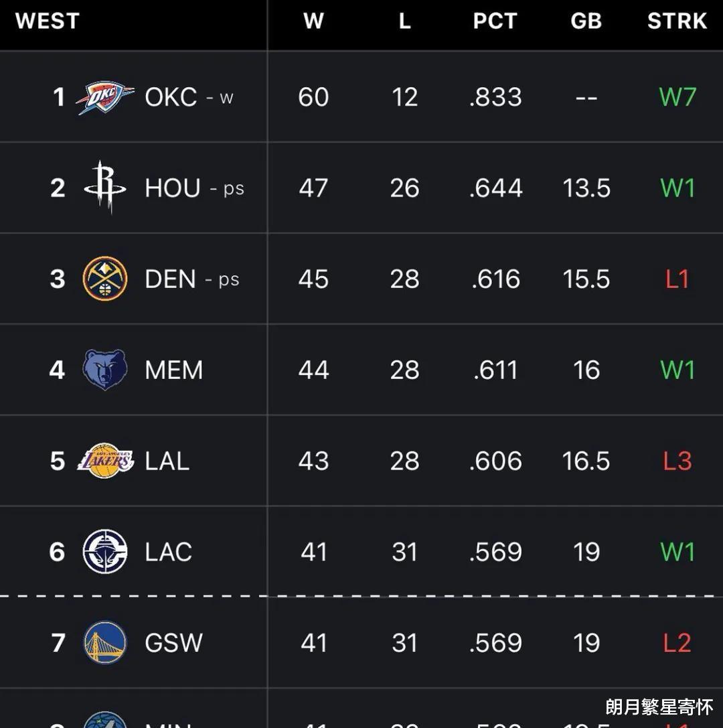This screenshot has width=723, height=728.
Task: Select the red L3 Lakers streak
Action: coord(677,461)
